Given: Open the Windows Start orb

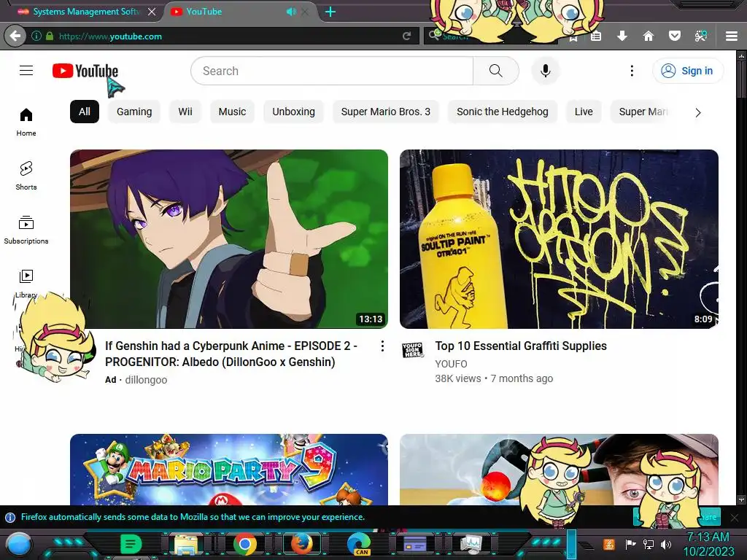Looking at the screenshot, I should 19,544.
